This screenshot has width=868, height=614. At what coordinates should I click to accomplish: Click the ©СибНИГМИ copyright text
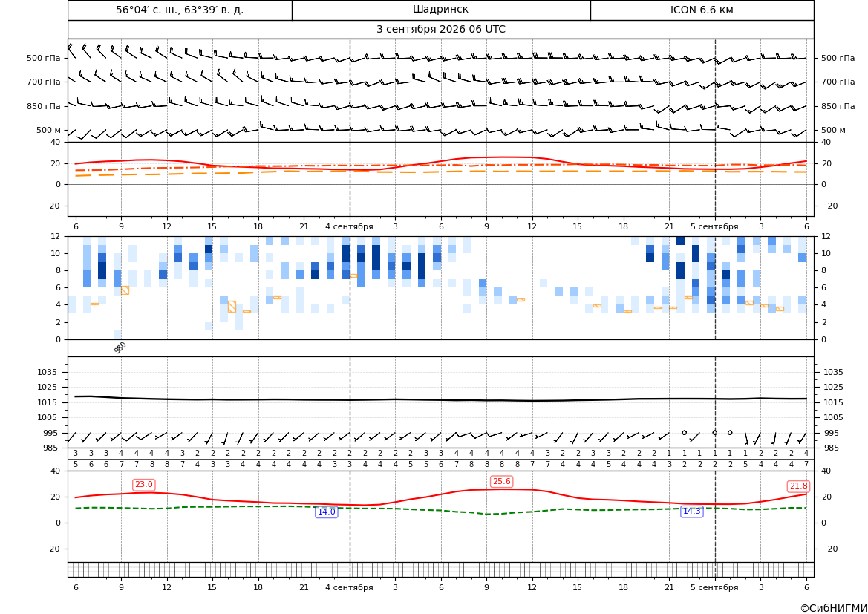(834, 608)
